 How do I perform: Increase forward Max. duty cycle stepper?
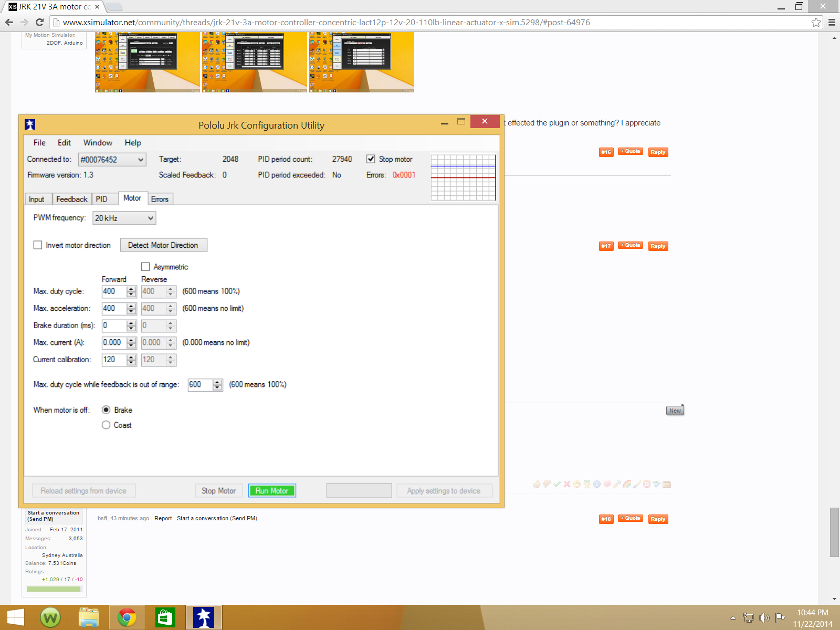[x=131, y=289]
